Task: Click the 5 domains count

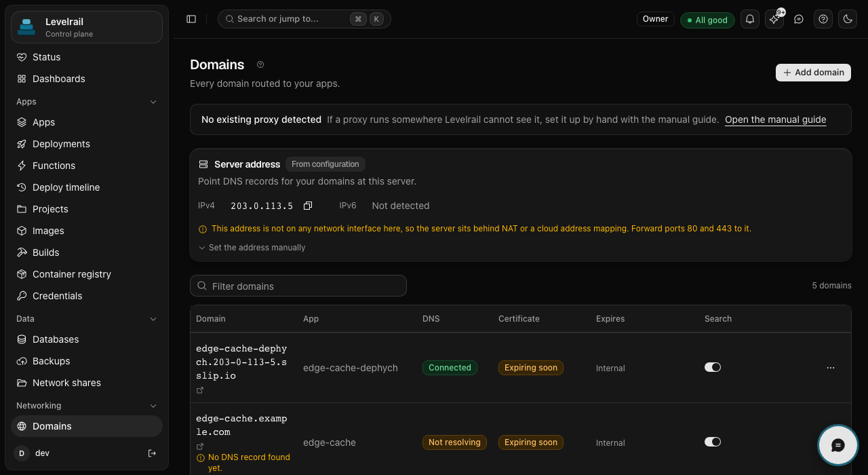Action: click(832, 286)
